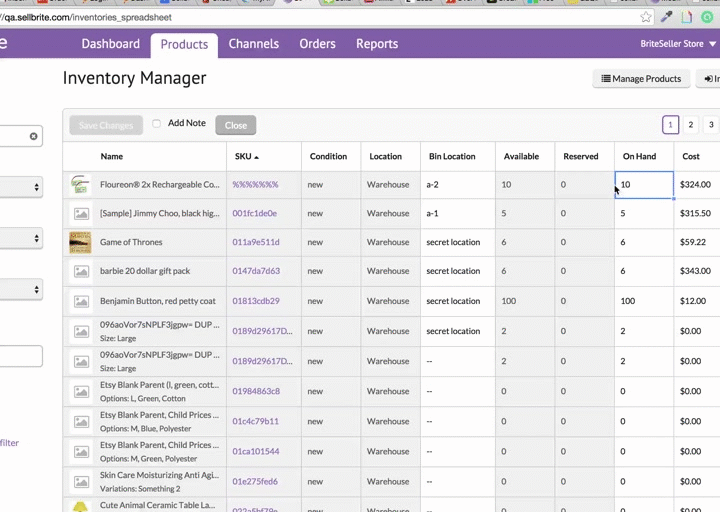The width and height of the screenshot is (720, 512).
Task: Edit the On Hand field showing 10
Action: (644, 185)
